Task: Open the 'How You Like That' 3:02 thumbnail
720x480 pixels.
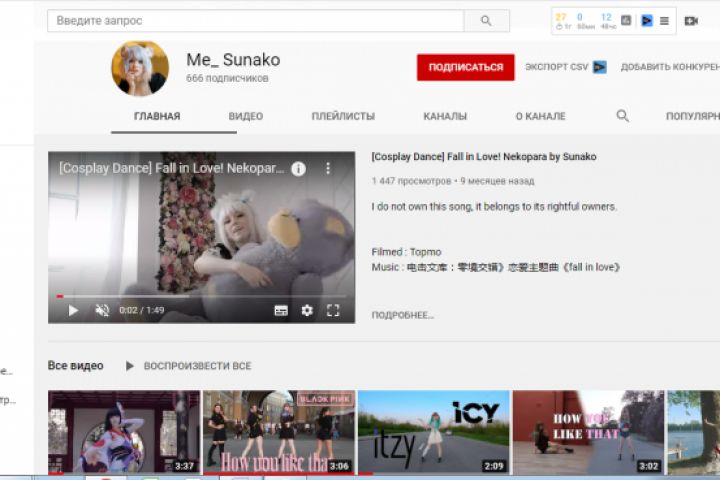Action: click(x=588, y=432)
